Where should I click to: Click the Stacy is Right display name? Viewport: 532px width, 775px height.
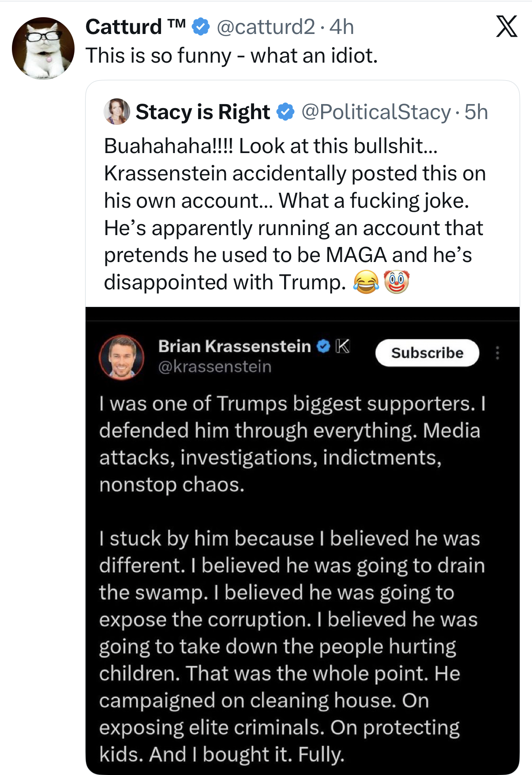coord(202,112)
